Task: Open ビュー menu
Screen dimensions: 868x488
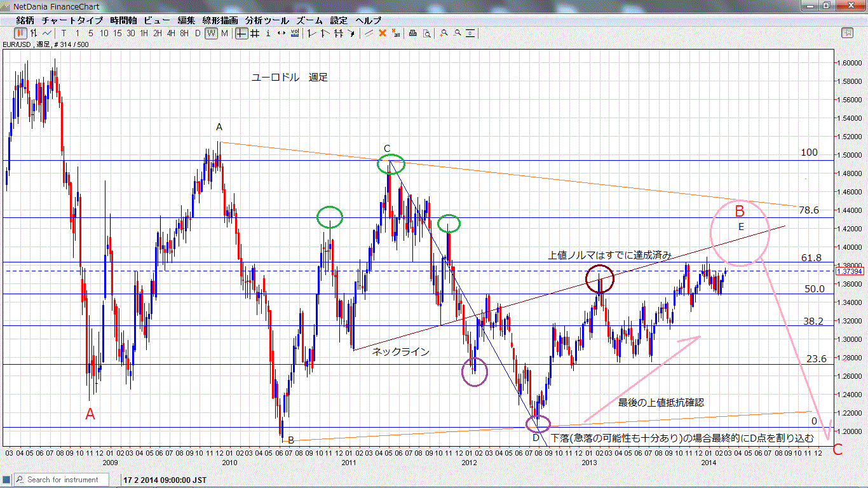Action: point(157,20)
